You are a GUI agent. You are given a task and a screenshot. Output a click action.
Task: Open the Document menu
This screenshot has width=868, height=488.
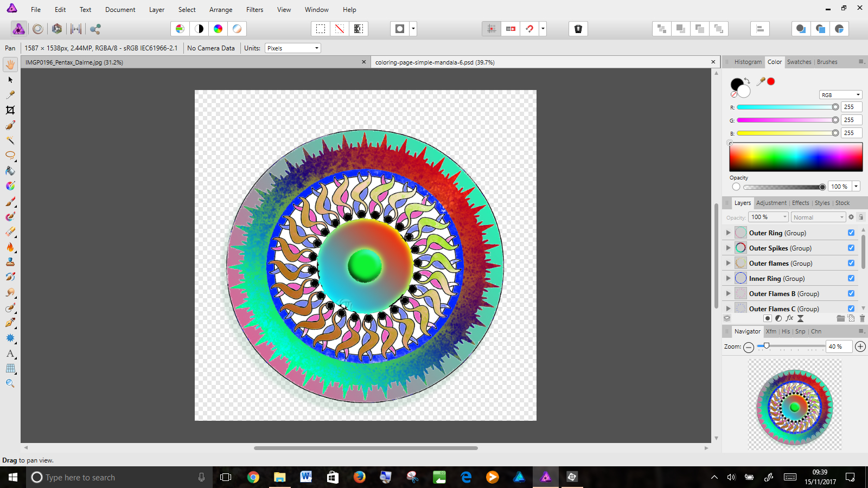point(120,10)
